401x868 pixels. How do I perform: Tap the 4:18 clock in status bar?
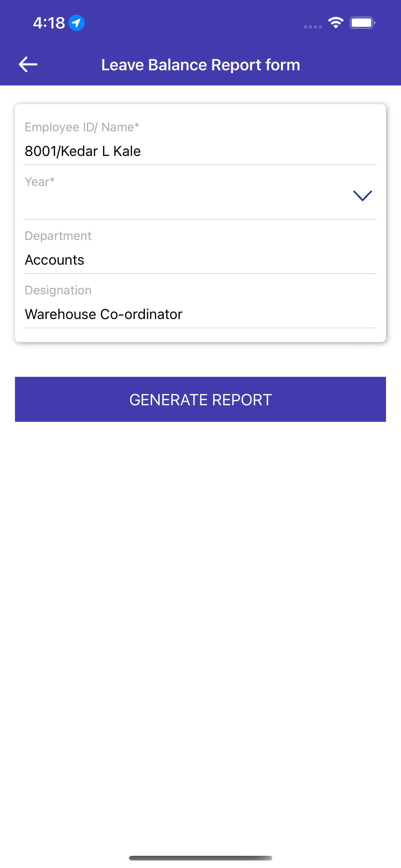(49, 23)
